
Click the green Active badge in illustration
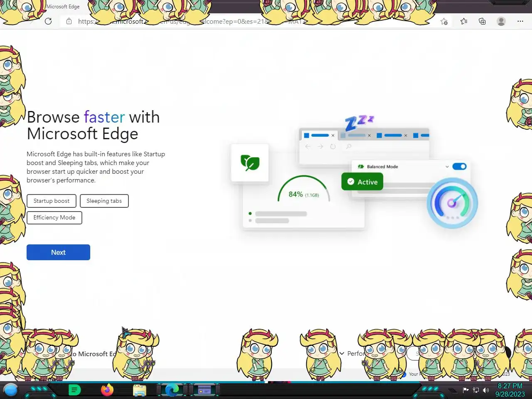362,182
